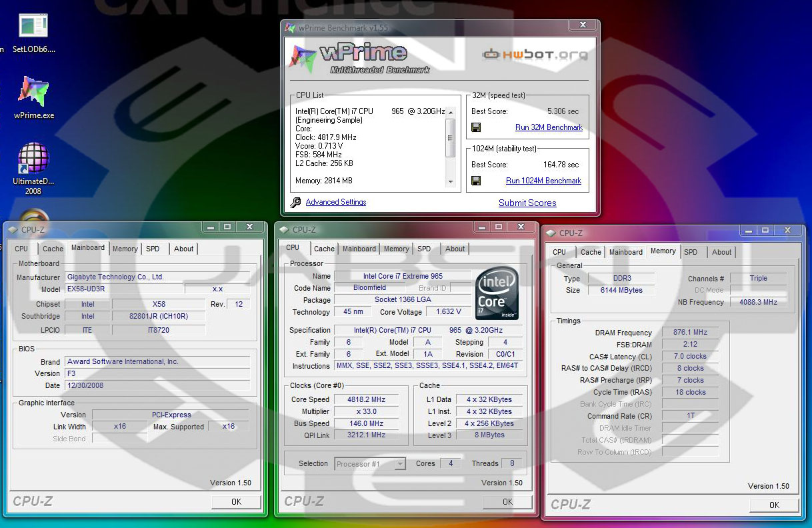Click the down arrow of the CPU List scrollbar
The width and height of the screenshot is (812, 528).
[x=450, y=182]
